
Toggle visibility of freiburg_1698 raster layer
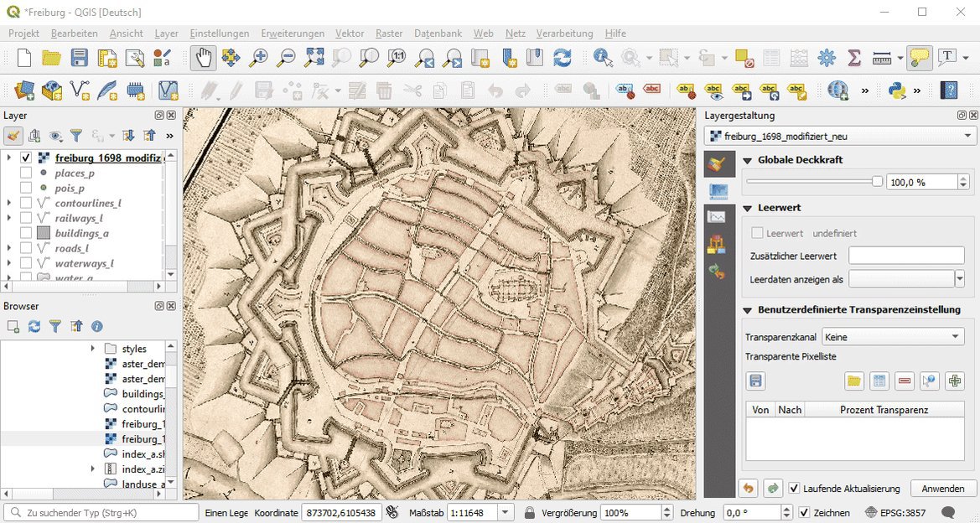pyautogui.click(x=26, y=158)
